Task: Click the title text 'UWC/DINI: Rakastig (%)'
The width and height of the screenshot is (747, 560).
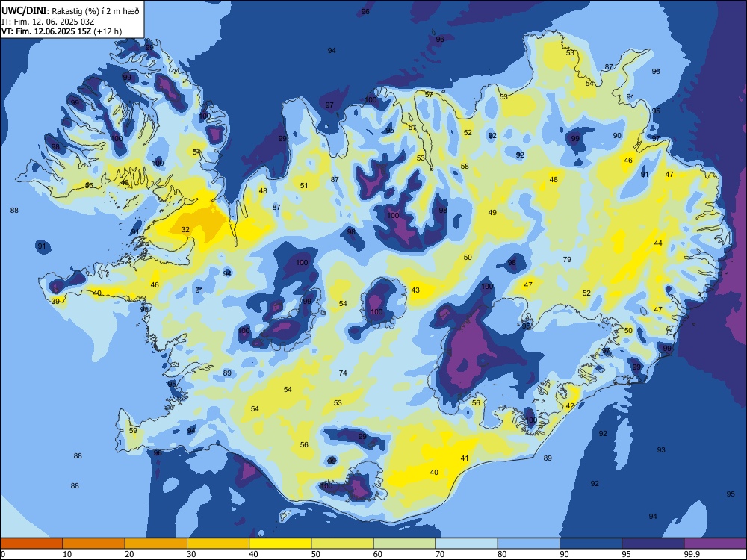Action: 49,11
